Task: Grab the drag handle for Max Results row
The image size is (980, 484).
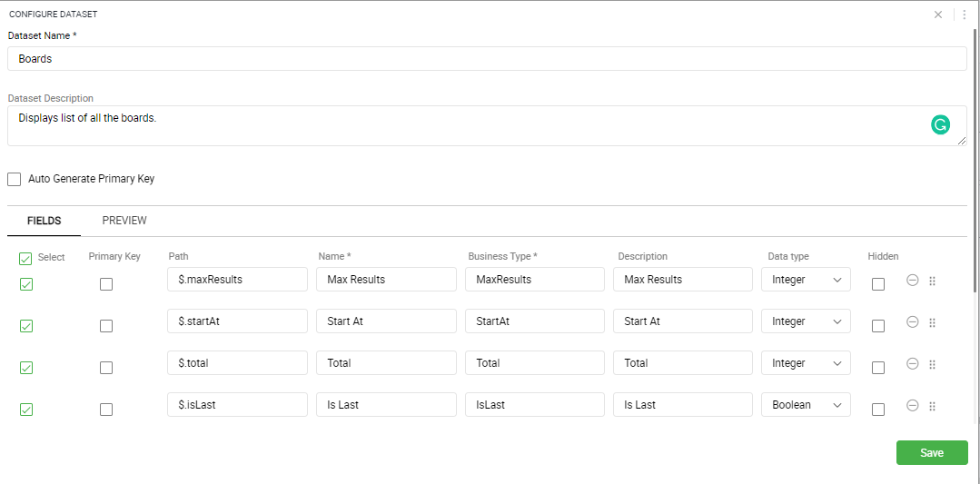Action: [933, 281]
